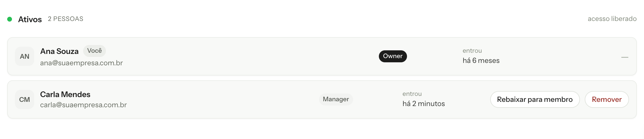The width and height of the screenshot is (644, 139).
Task: Open Carla Mendes' name
Action: [65, 94]
